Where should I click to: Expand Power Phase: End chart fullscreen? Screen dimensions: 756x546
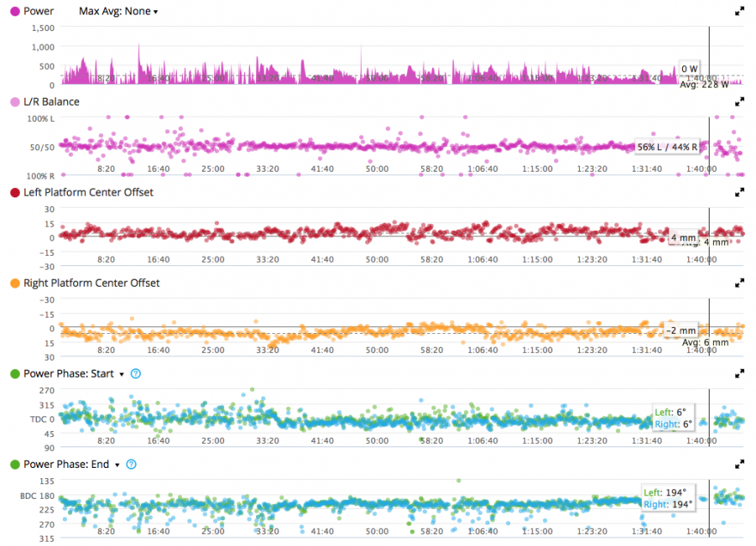[x=739, y=464]
